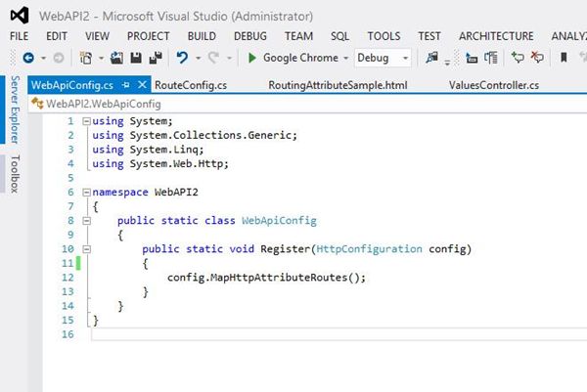Click the 'using System.Collections.Generic;' line

tap(195, 136)
